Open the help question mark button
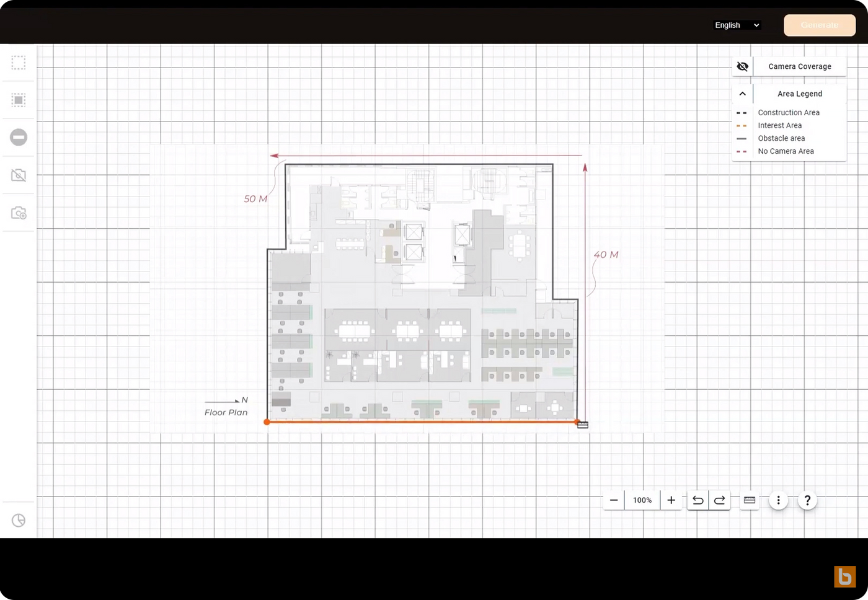Image resolution: width=868 pixels, height=600 pixels. point(807,500)
